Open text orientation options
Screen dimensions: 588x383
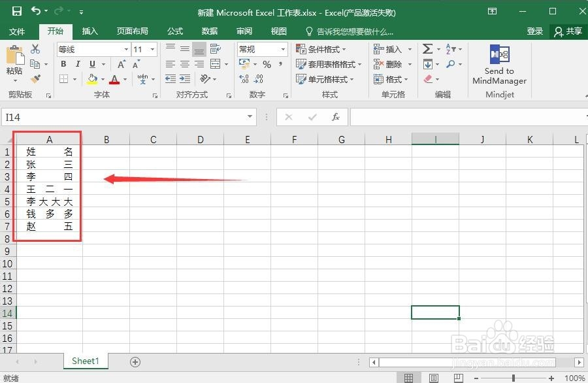coord(204,79)
